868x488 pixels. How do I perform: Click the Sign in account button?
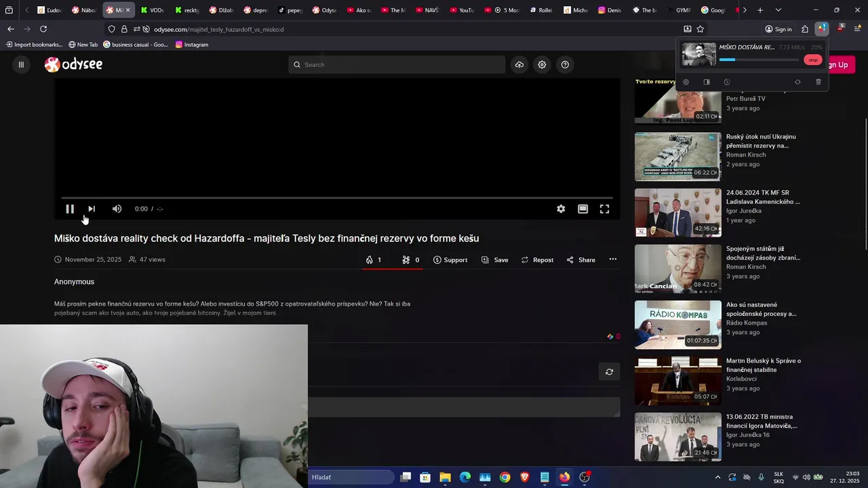(x=778, y=29)
